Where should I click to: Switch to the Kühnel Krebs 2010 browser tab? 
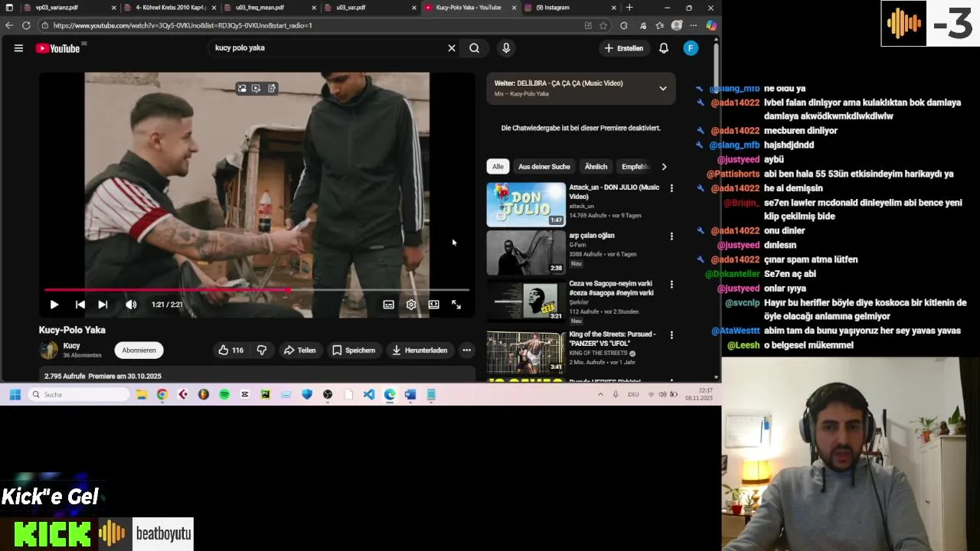(170, 8)
